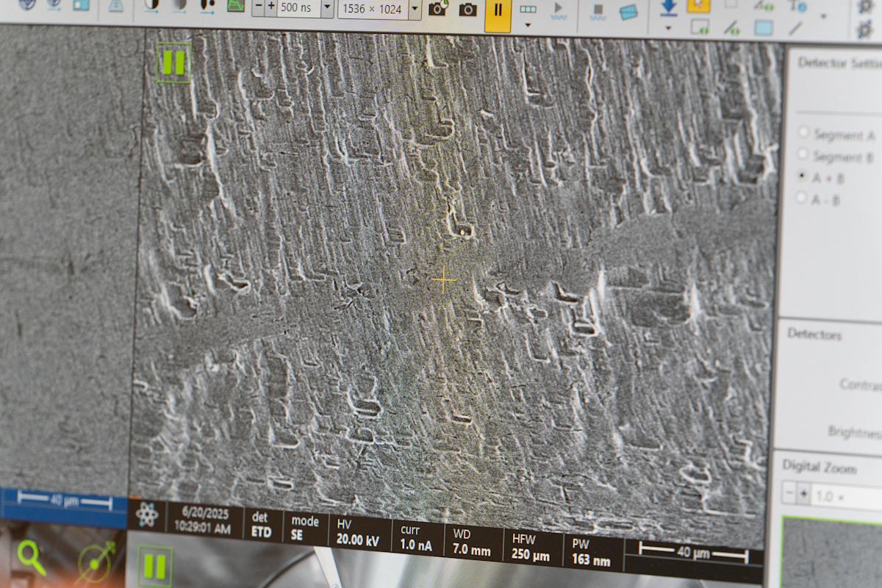Click the yellow crosshair at image center
The width and height of the screenshot is (882, 588).
(444, 280)
